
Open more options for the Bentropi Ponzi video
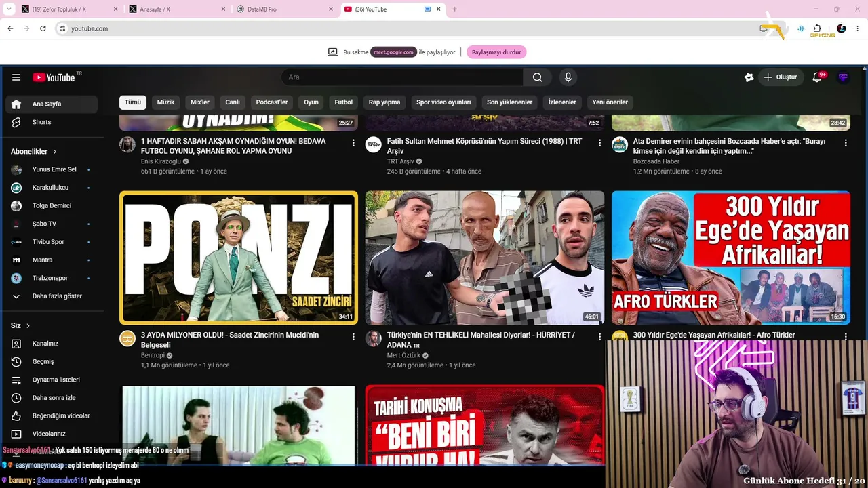click(353, 336)
